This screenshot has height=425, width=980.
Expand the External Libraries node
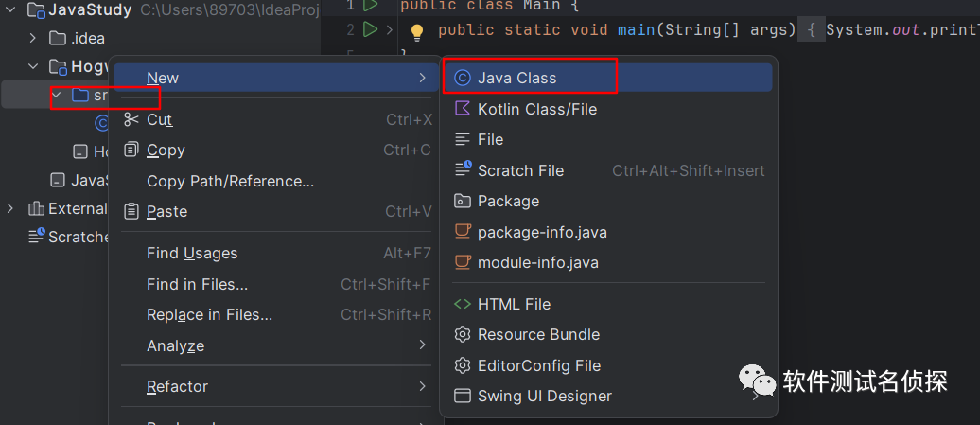(x=11, y=208)
